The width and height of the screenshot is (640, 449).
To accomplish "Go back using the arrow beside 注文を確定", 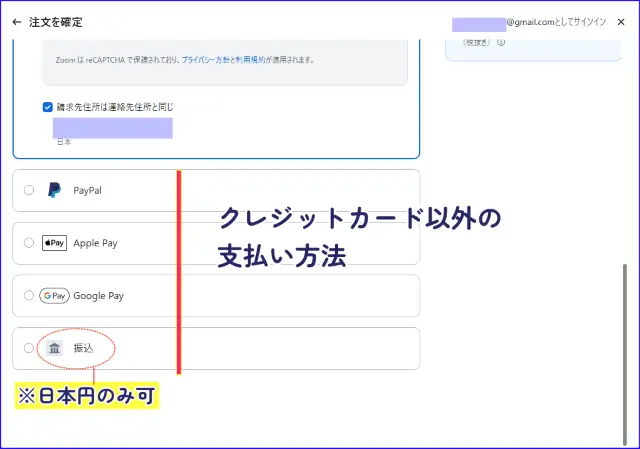I will point(17,22).
